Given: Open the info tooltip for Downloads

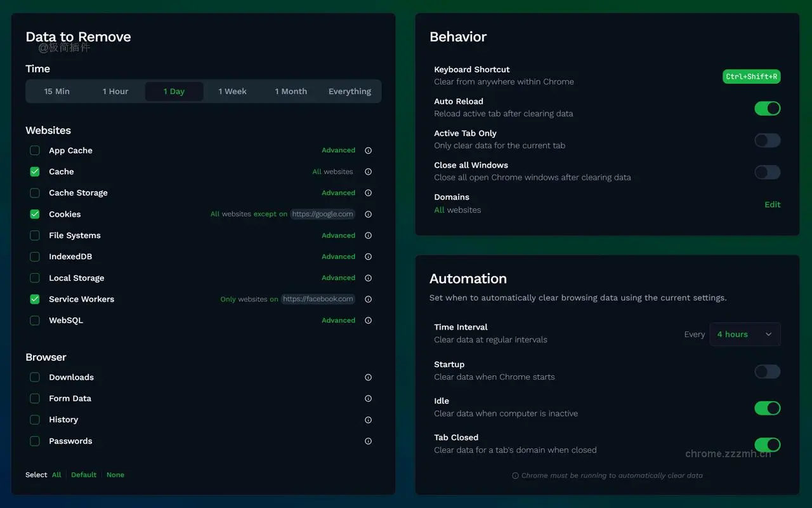Looking at the screenshot, I should [368, 377].
